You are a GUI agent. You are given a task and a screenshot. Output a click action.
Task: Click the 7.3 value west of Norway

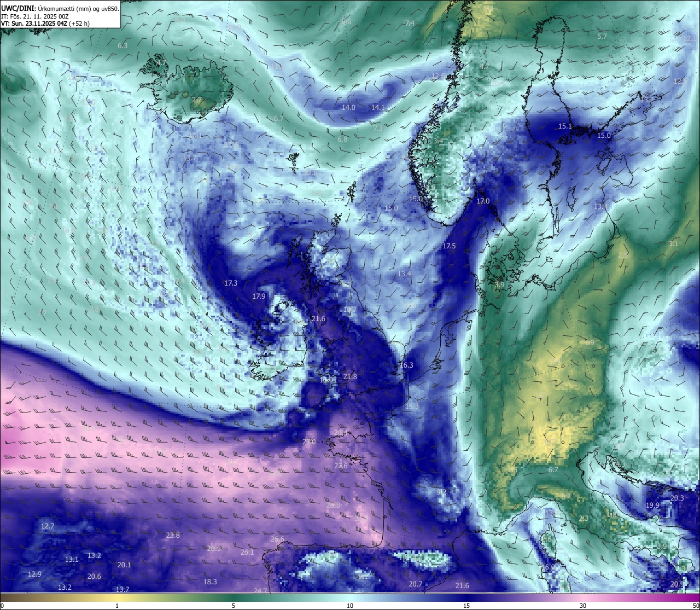[x=378, y=128]
